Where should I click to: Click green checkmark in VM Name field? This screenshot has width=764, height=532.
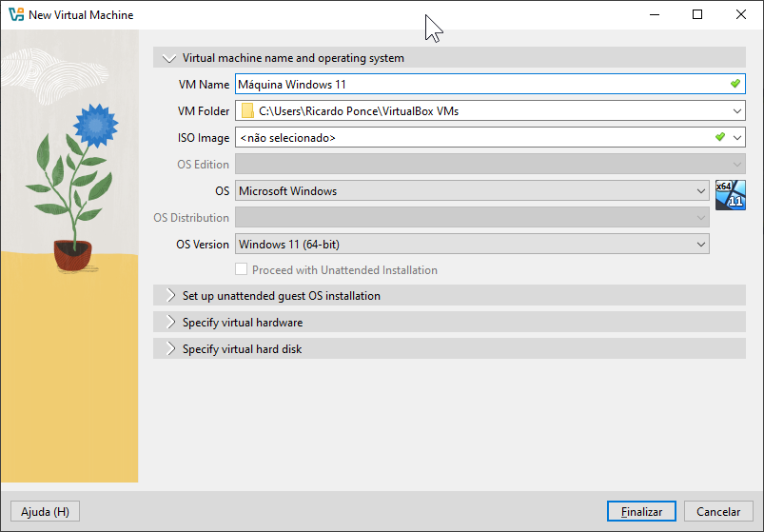click(735, 85)
